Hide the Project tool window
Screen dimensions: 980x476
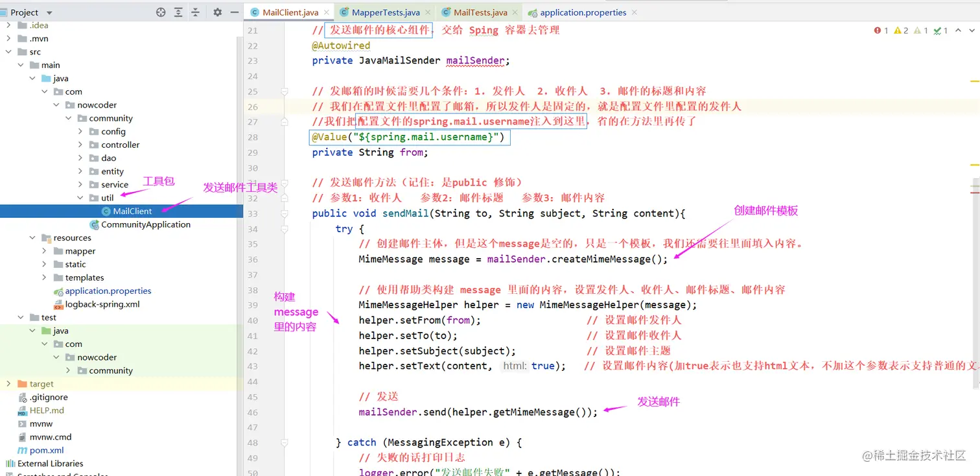[x=233, y=12]
